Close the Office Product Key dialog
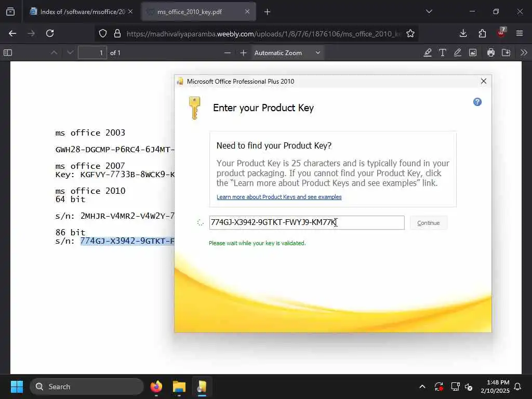Viewport: 532px width, 399px height. coord(484,81)
